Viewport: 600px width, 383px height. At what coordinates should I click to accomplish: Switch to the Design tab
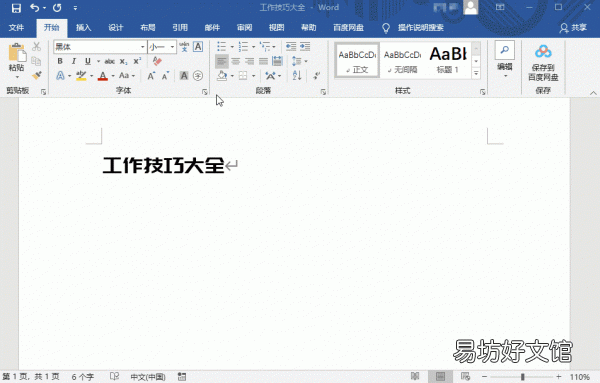click(x=116, y=28)
